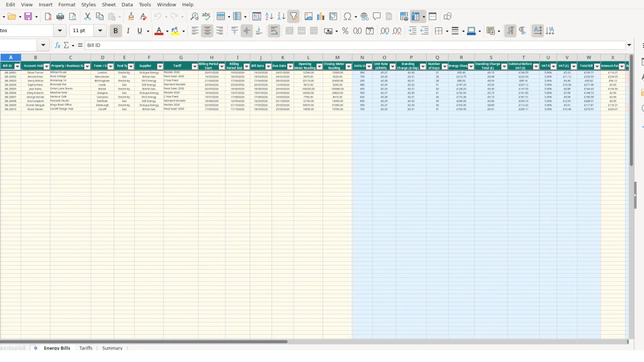Clear direct formatting

pos(143,17)
